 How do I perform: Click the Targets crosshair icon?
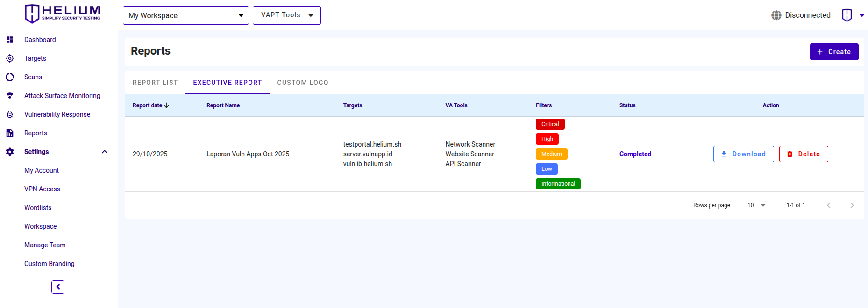[x=10, y=58]
